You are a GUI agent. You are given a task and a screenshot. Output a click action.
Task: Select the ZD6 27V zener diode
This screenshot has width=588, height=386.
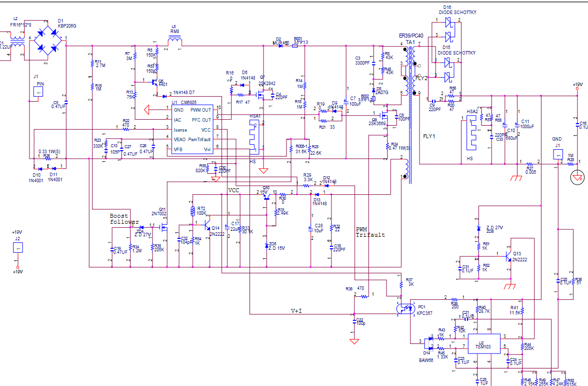(x=478, y=228)
